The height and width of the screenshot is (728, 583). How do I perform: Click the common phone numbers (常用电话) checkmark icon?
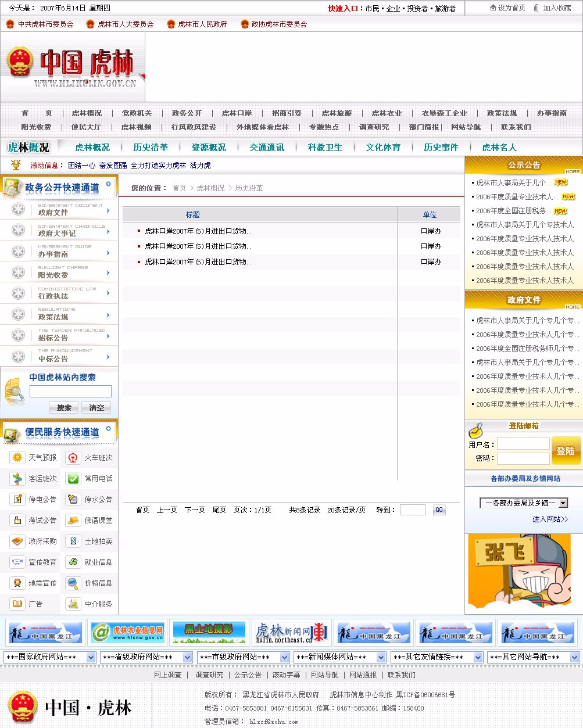click(x=73, y=479)
